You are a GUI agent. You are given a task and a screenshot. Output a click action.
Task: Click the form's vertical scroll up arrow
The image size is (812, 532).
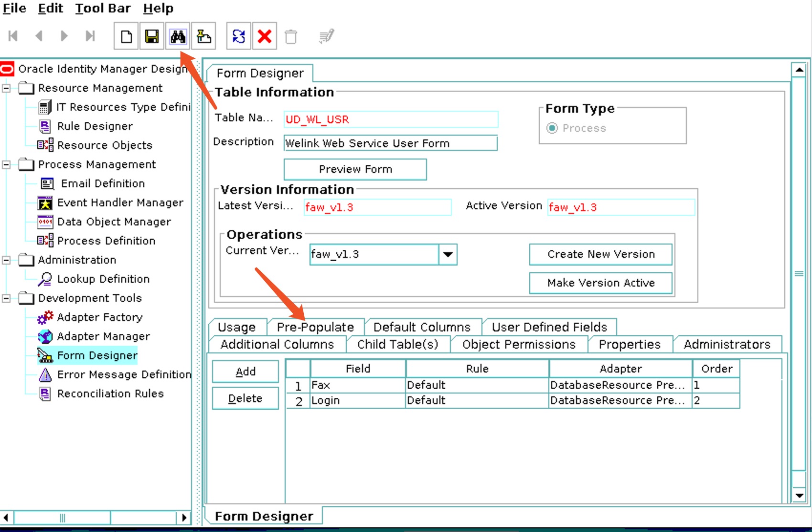point(799,70)
